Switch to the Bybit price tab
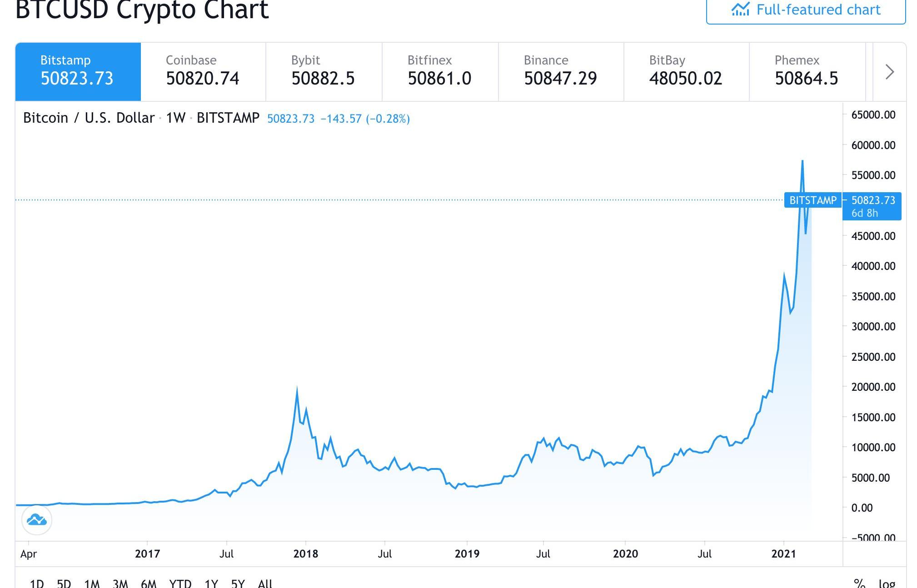917x588 pixels. pyautogui.click(x=323, y=71)
